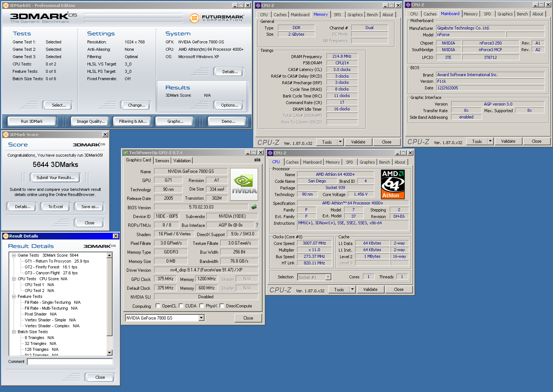Open Tools dropdown arrow in CPU-Z Mainboard window
This screenshot has height=392, width=553.
(x=490, y=141)
